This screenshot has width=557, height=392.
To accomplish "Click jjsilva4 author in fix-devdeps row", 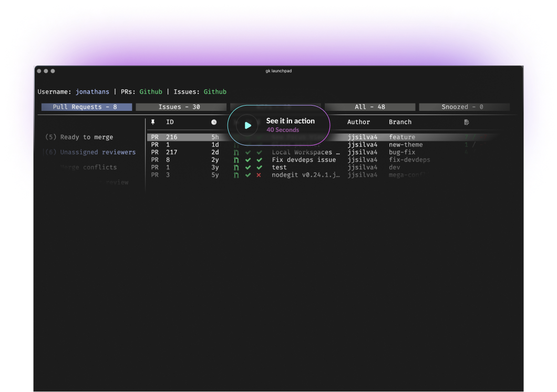I will pos(363,160).
